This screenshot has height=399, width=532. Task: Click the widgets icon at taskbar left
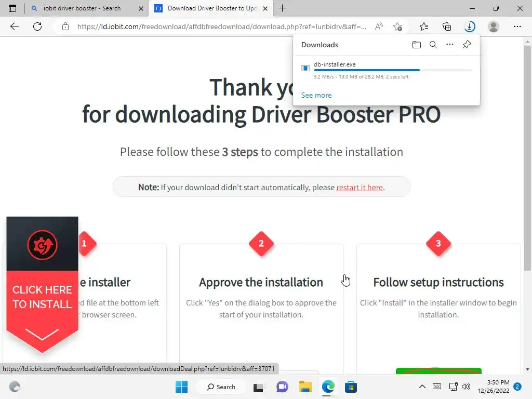15,387
